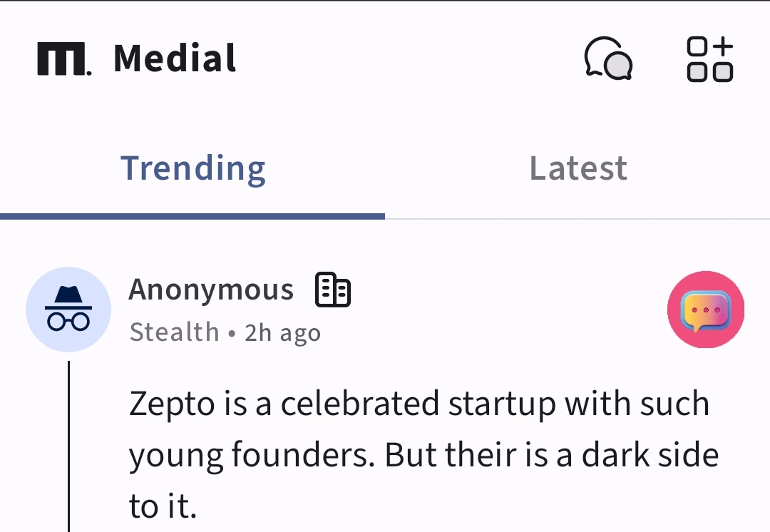
Task: Click the 'to it.' post ending
Action: tap(163, 507)
